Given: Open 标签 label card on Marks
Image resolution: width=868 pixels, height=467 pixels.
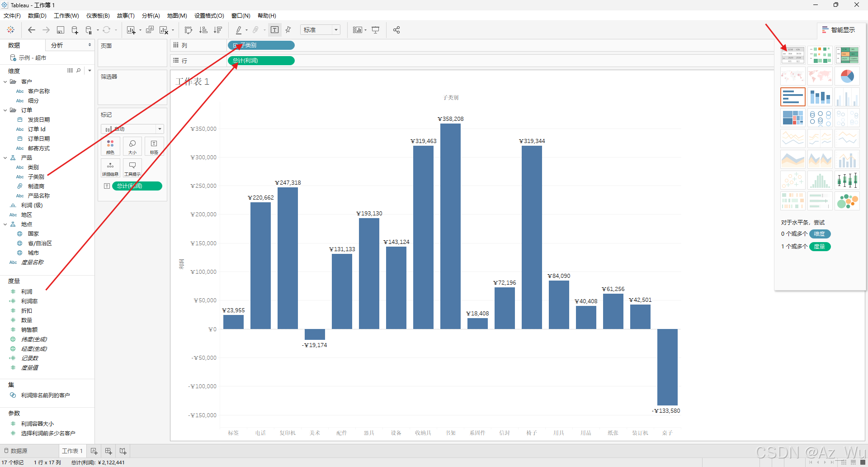Looking at the screenshot, I should point(154,147).
